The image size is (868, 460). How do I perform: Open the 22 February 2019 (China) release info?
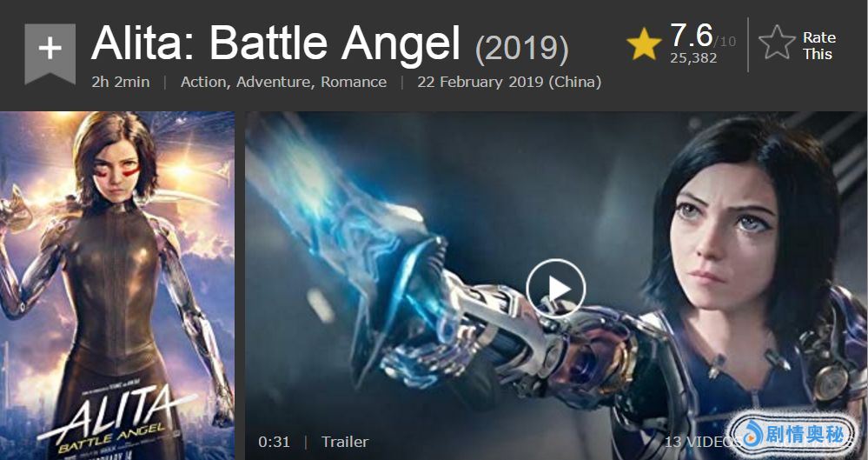click(509, 82)
